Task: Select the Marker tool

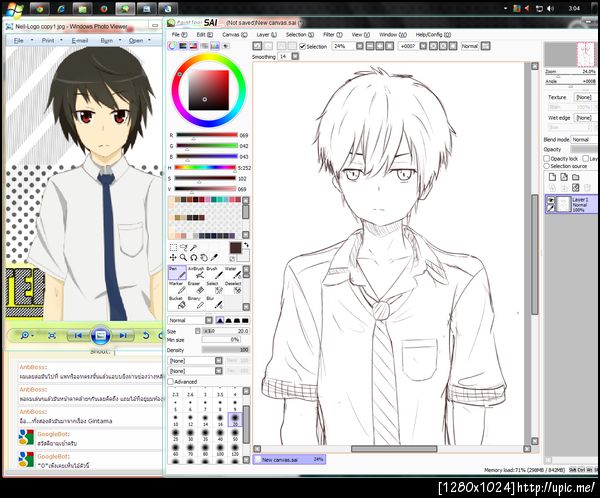Action: pos(177,287)
